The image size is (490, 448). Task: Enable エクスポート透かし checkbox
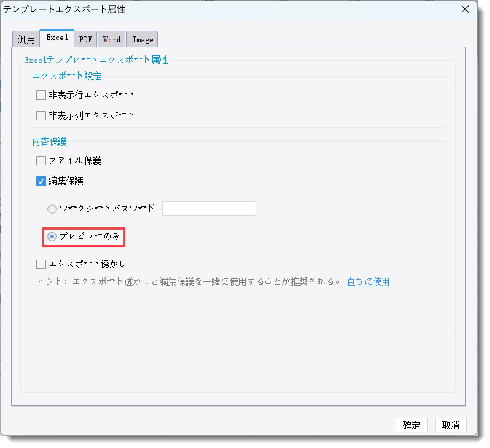[41, 264]
